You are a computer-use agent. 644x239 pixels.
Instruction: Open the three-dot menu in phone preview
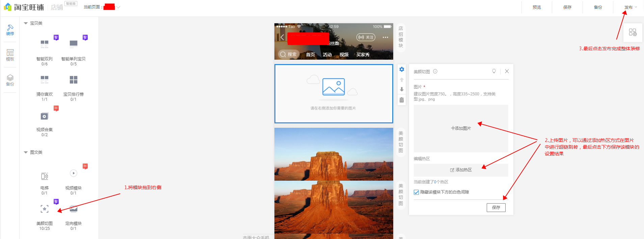[x=385, y=37]
